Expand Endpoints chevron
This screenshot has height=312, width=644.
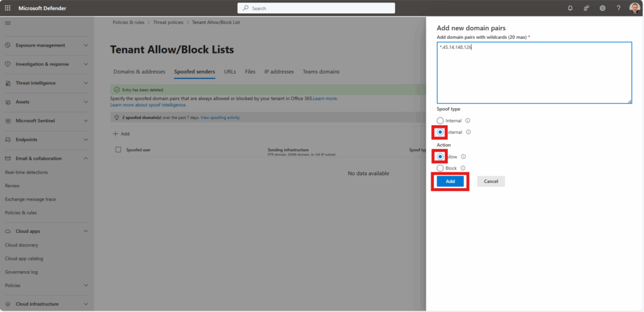[x=86, y=140]
